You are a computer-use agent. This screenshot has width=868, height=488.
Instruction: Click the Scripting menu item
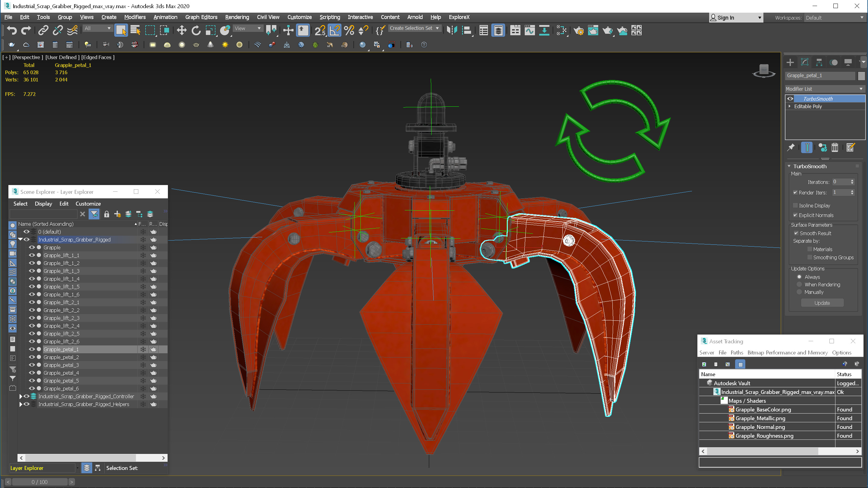click(x=330, y=17)
